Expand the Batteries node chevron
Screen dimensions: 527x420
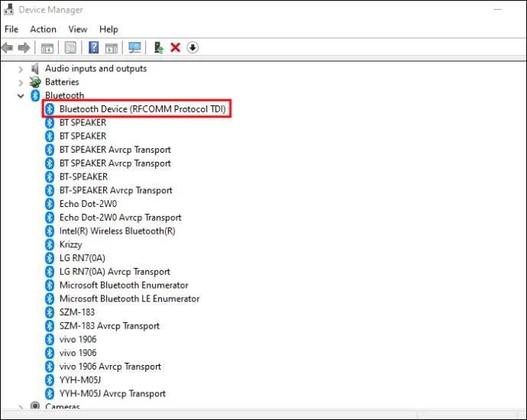click(21, 82)
